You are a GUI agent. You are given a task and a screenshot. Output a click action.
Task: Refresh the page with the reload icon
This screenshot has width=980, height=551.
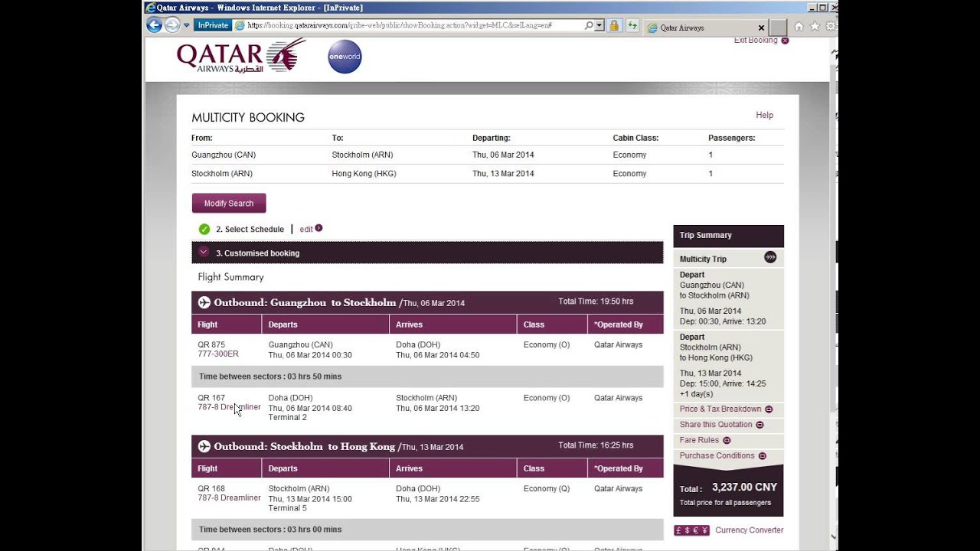(632, 25)
